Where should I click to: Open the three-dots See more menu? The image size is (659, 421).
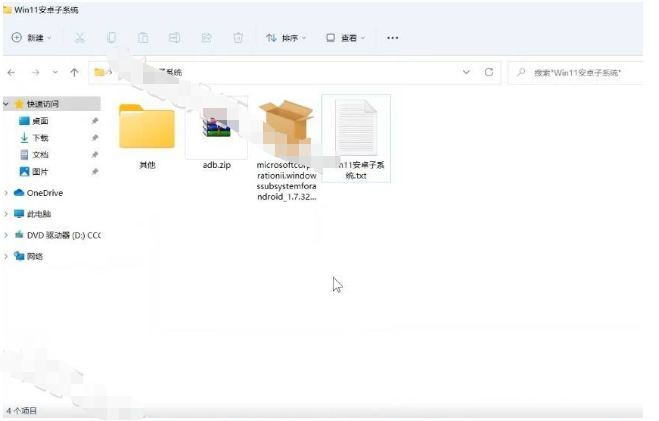392,38
